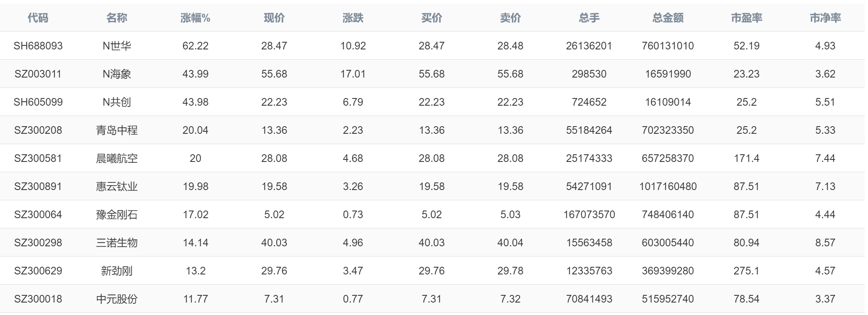
Task: Click the 市净率 column header
Action: pyautogui.click(x=825, y=18)
